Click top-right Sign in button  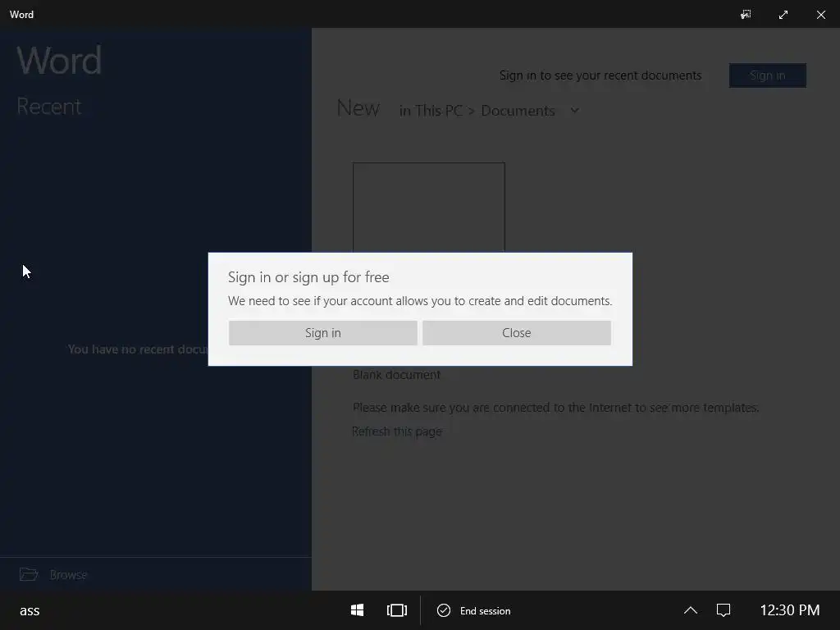coord(767,75)
